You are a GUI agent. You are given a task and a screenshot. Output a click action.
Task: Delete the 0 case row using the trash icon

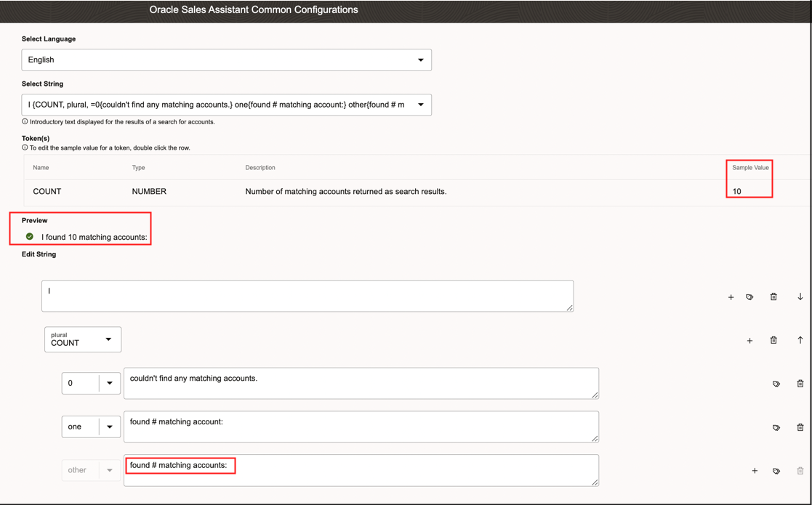pyautogui.click(x=800, y=384)
